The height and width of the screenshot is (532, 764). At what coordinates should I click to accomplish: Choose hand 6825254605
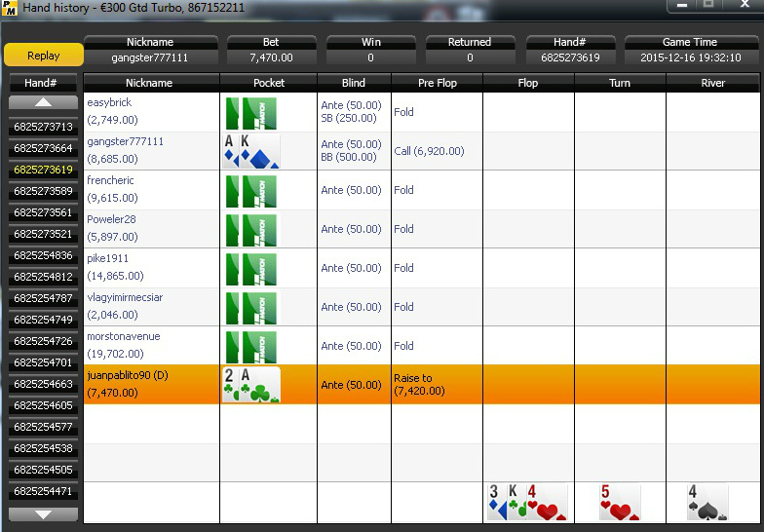[x=43, y=405]
